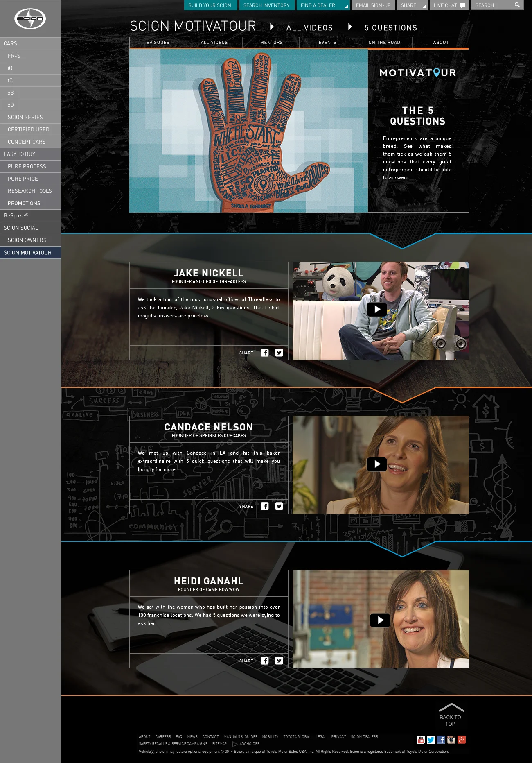532x763 pixels.
Task: Open Scion's Google Plus page in footer
Action: click(462, 740)
